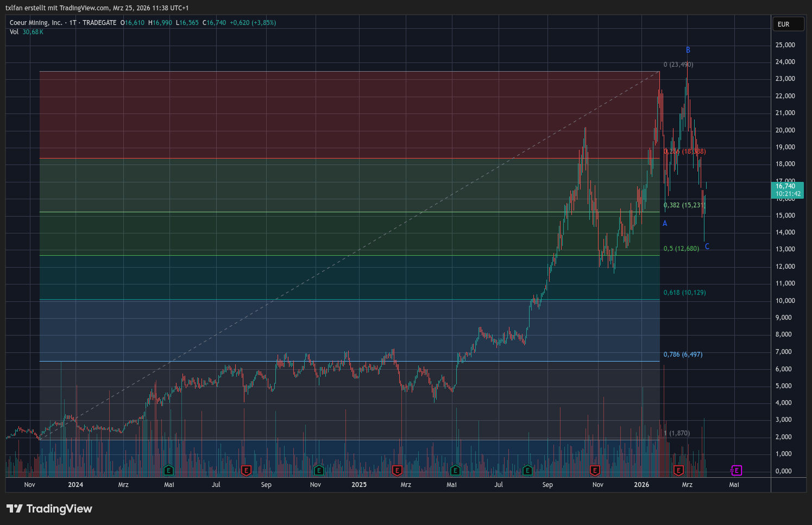This screenshot has width=812, height=525.
Task: Click the 10,000 price axis label
Action: tap(785, 301)
